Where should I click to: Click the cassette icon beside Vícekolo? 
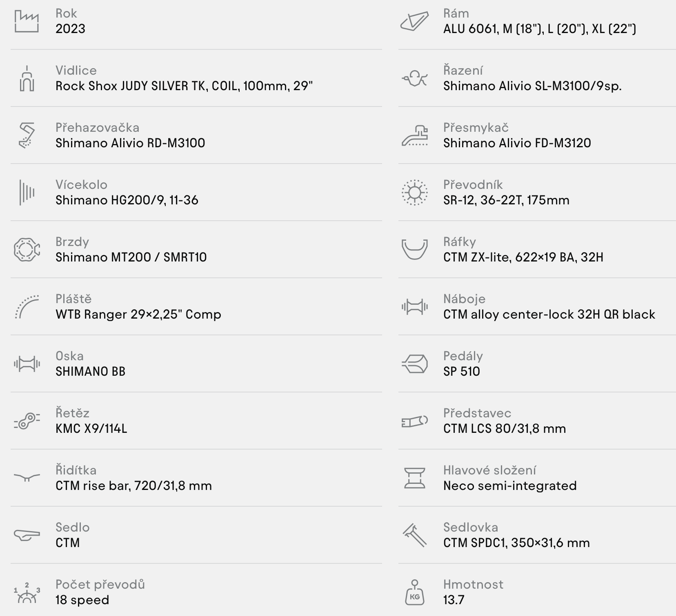click(27, 193)
